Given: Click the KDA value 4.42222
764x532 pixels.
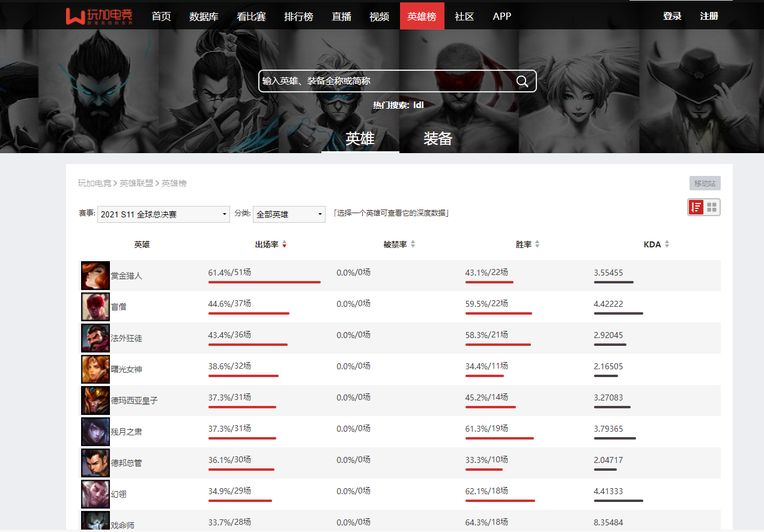Looking at the screenshot, I should pyautogui.click(x=608, y=304).
